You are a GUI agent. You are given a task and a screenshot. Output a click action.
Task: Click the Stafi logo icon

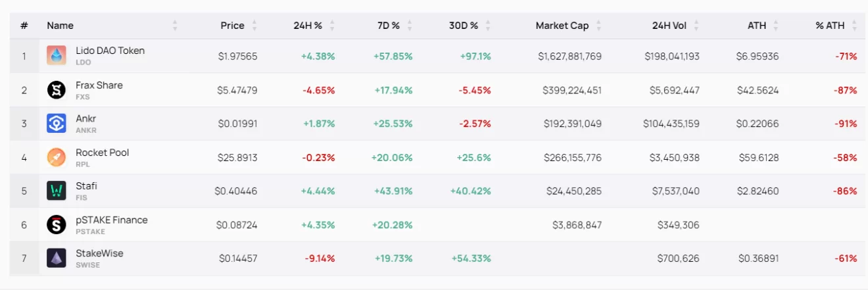(57, 191)
